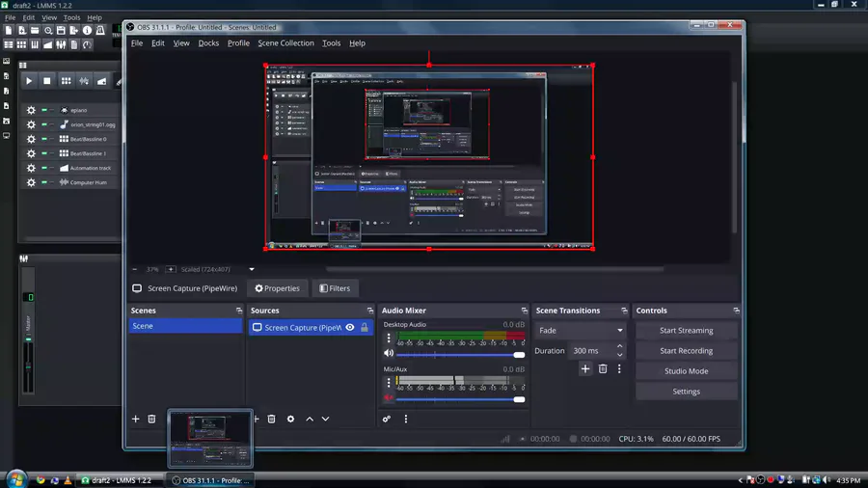
Task: Open OBS Tools menu
Action: coord(331,43)
